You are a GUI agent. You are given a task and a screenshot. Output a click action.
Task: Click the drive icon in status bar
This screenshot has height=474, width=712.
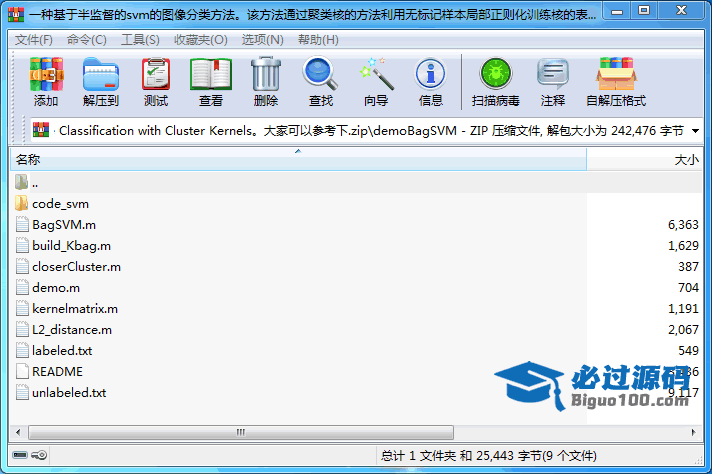click(20, 455)
